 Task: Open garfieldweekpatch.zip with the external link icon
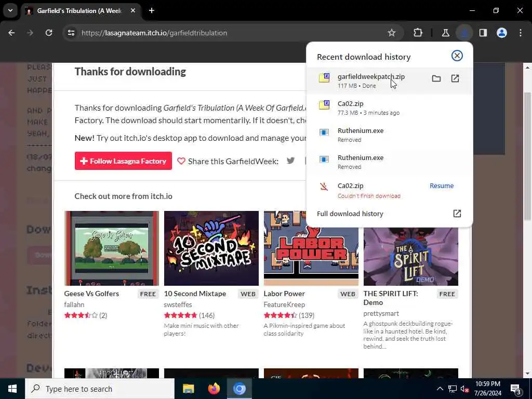(x=455, y=79)
